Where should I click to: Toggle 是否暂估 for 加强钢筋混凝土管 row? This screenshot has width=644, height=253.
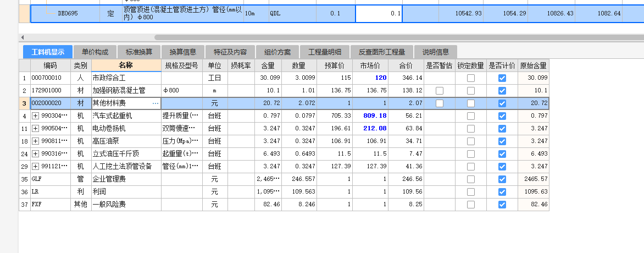tap(440, 91)
